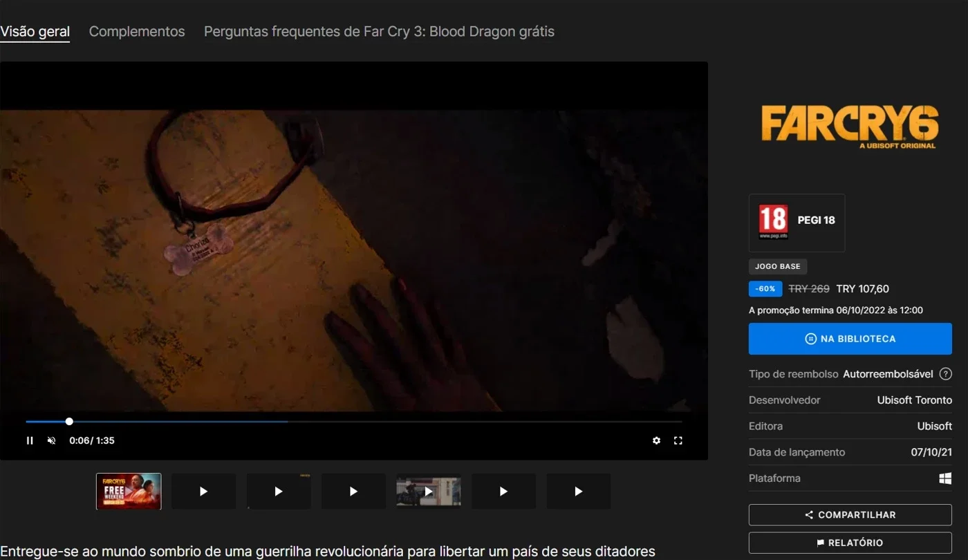Click the video frame showing the dog collar
The image size is (968, 560).
[354, 261]
